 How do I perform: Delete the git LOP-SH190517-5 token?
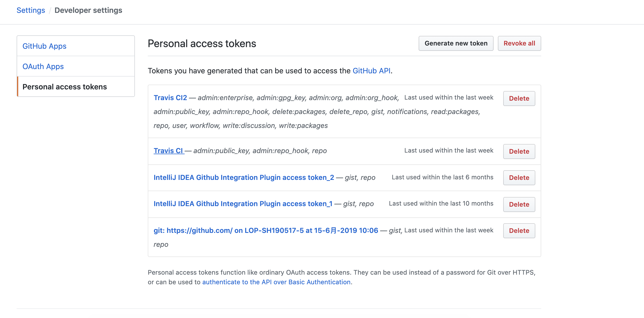(519, 231)
